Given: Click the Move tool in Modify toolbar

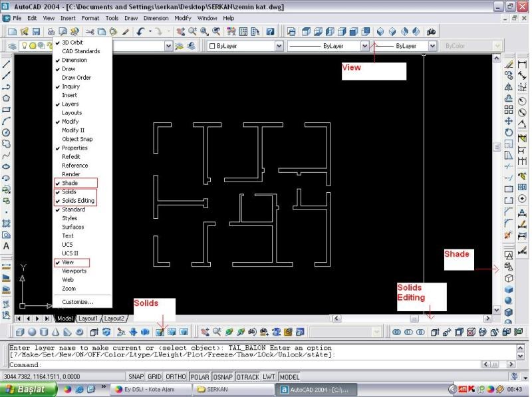Looking at the screenshot, I should [x=508, y=121].
